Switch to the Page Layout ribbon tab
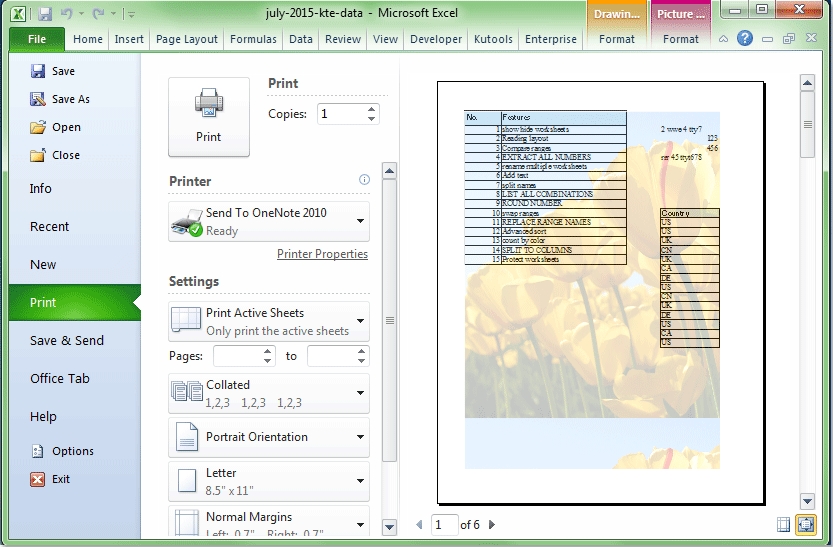Image resolution: width=833 pixels, height=547 pixels. [x=186, y=39]
